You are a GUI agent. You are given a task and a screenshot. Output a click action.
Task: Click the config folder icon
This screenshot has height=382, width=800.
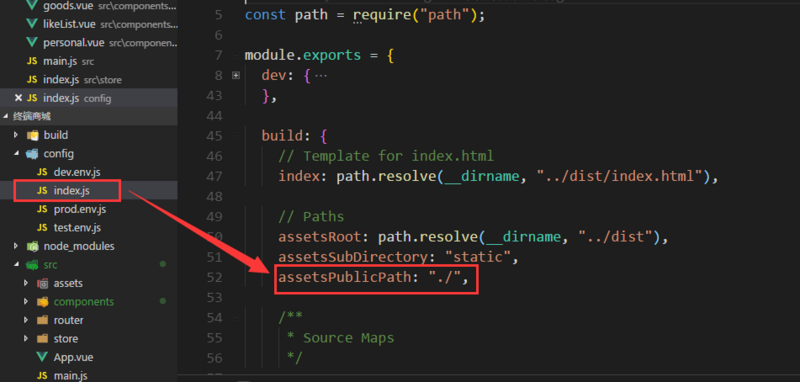coord(33,154)
